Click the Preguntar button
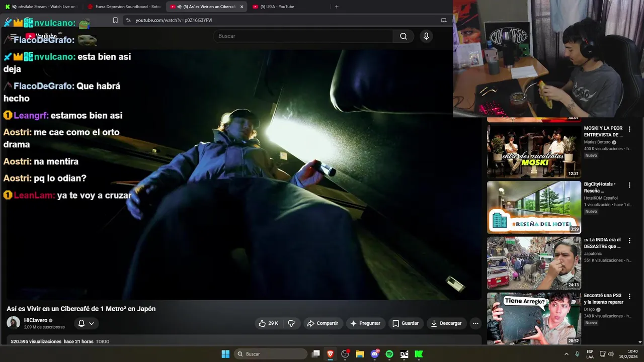Screen dimensions: 644x362 point(365,323)
